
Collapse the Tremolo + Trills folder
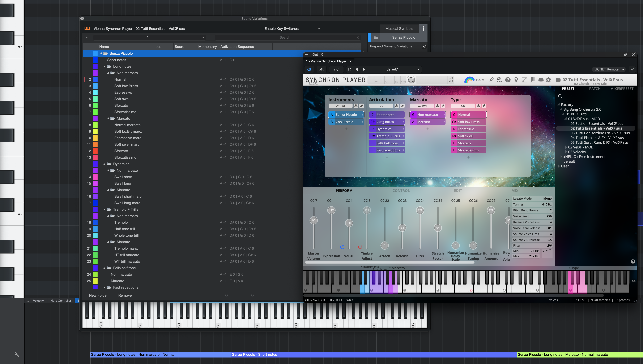(x=105, y=209)
